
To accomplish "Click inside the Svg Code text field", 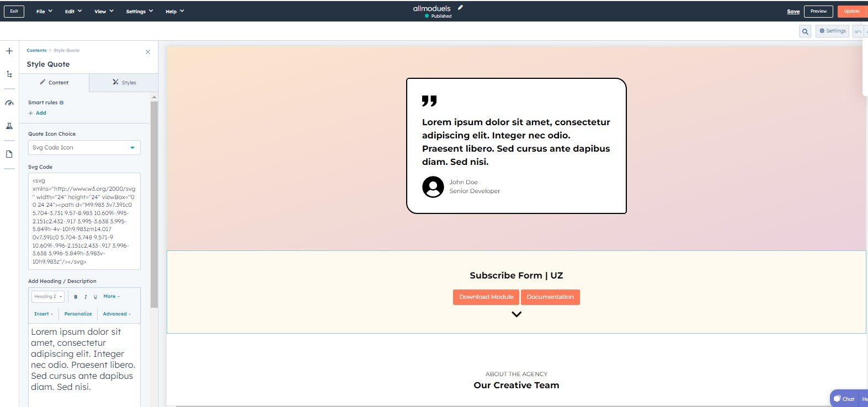I will (84, 221).
